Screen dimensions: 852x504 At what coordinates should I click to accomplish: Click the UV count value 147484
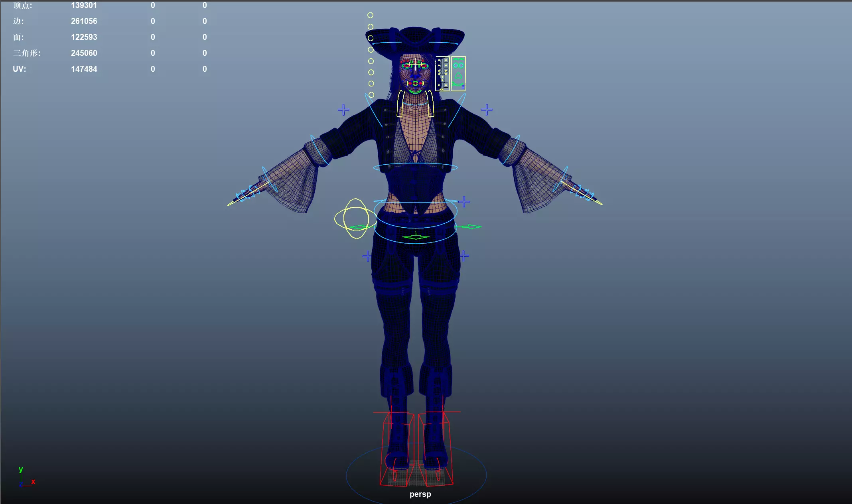[x=84, y=69]
